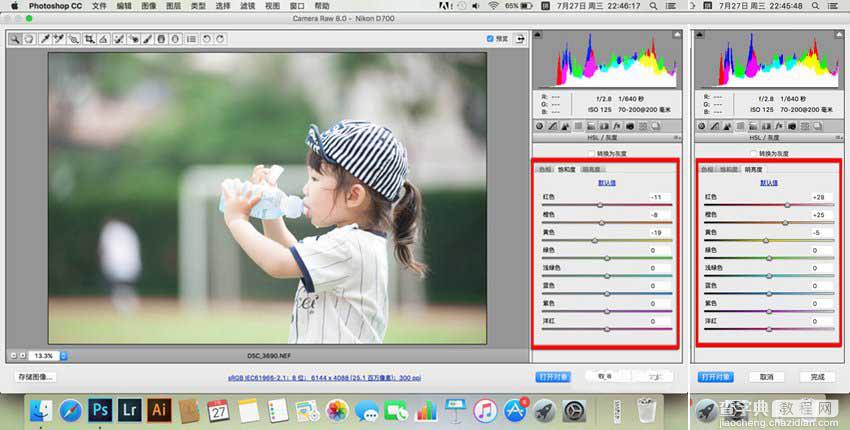Image resolution: width=850 pixels, height=430 pixels.
Task: Toggle shadow clipping warning in right histogram
Action: pyautogui.click(x=700, y=35)
